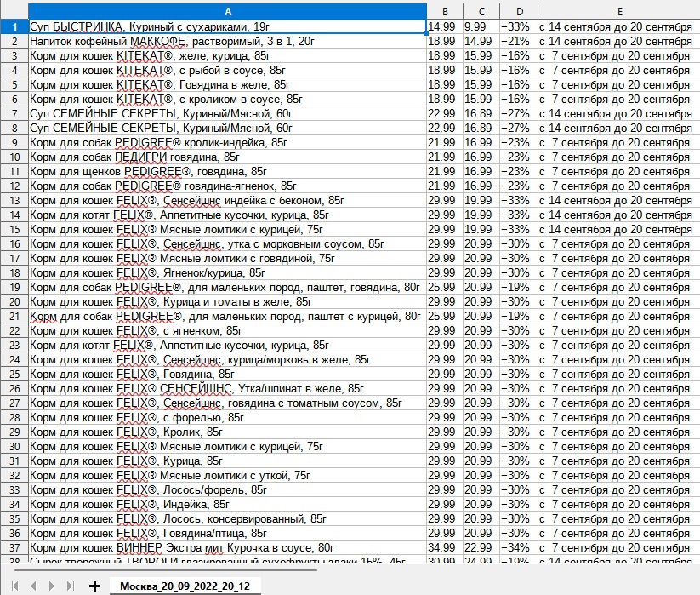Select row 37 header
Viewport: 700px width, 595px height.
(x=14, y=547)
